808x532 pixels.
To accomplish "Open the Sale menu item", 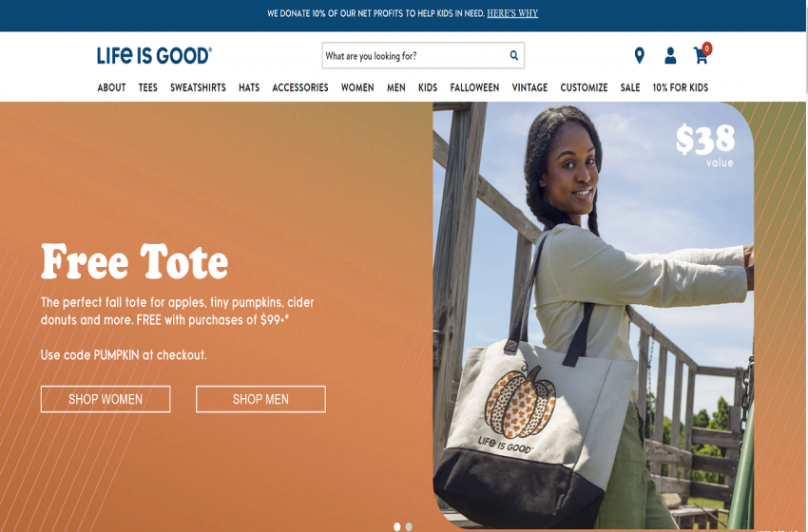I will coord(629,87).
